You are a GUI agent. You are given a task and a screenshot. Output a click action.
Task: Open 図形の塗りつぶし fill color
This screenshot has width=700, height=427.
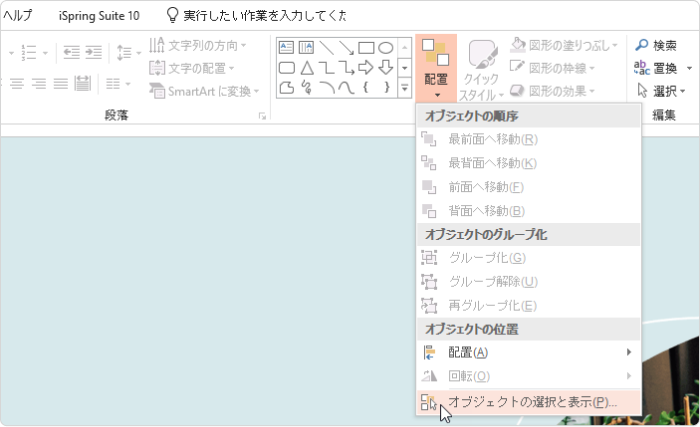tap(564, 45)
